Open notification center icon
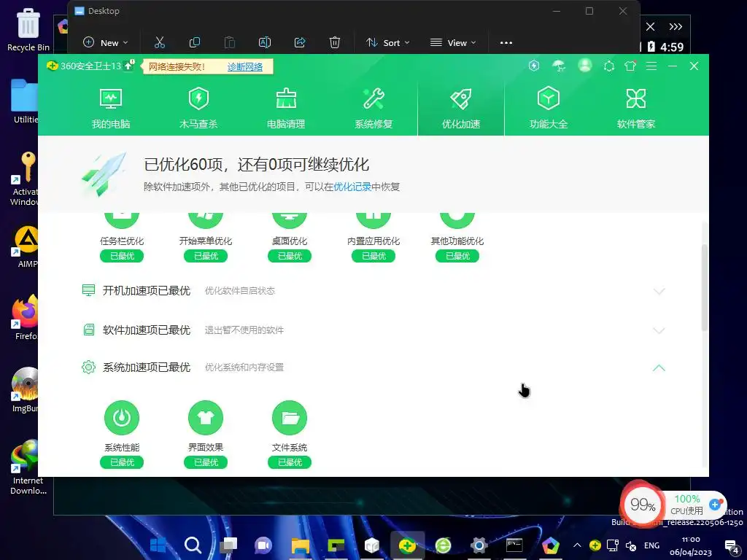 click(732, 546)
